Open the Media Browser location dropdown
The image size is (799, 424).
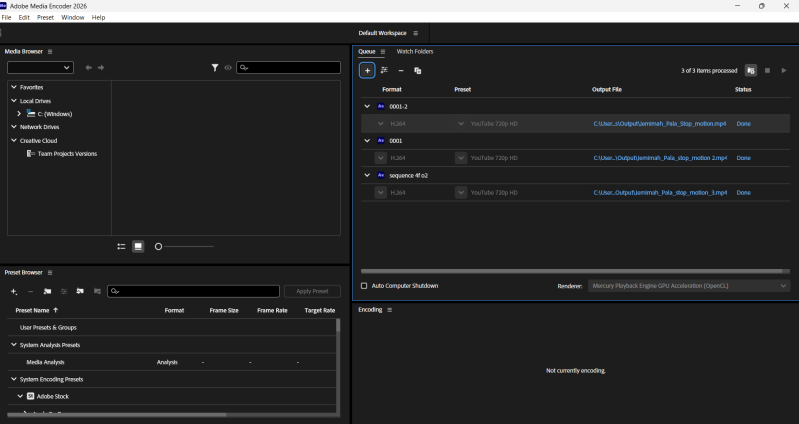tap(40, 67)
